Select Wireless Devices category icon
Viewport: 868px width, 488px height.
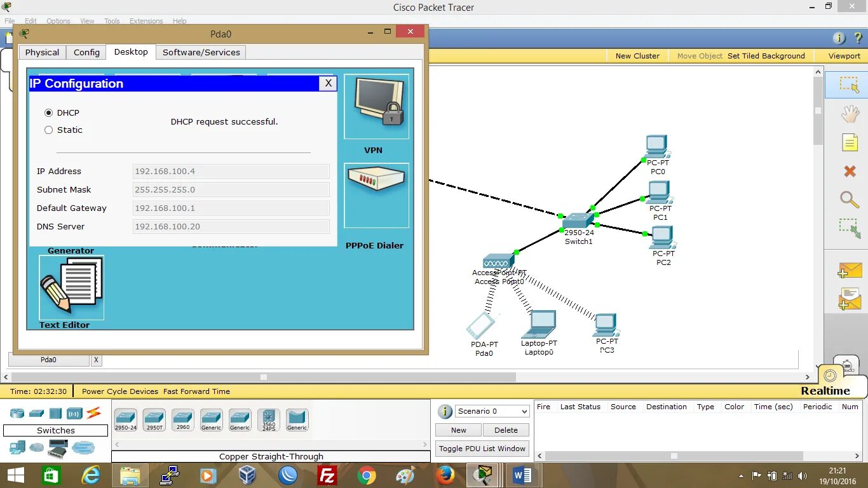[x=74, y=413]
